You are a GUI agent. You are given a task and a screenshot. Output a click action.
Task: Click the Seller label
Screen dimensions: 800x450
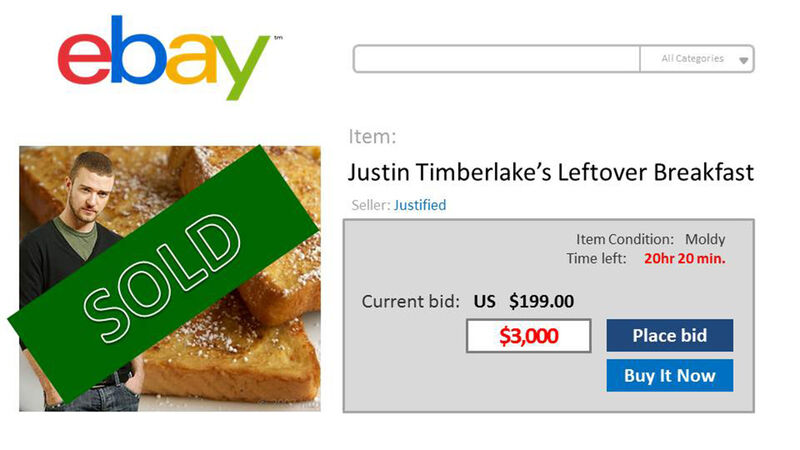(x=370, y=205)
